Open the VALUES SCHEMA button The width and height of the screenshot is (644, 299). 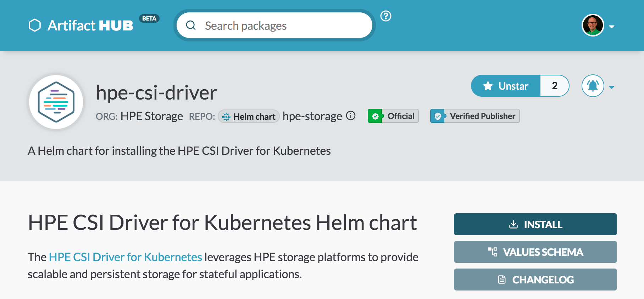click(x=535, y=252)
